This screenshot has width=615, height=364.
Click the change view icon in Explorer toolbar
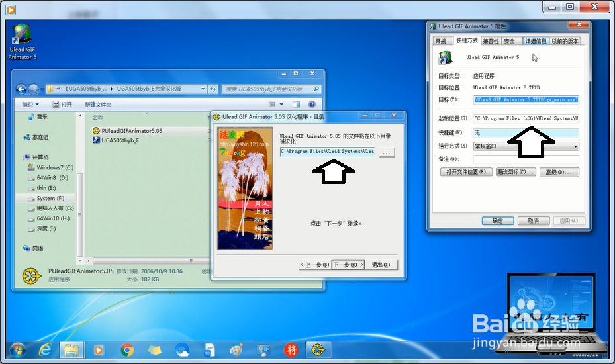tap(272, 104)
